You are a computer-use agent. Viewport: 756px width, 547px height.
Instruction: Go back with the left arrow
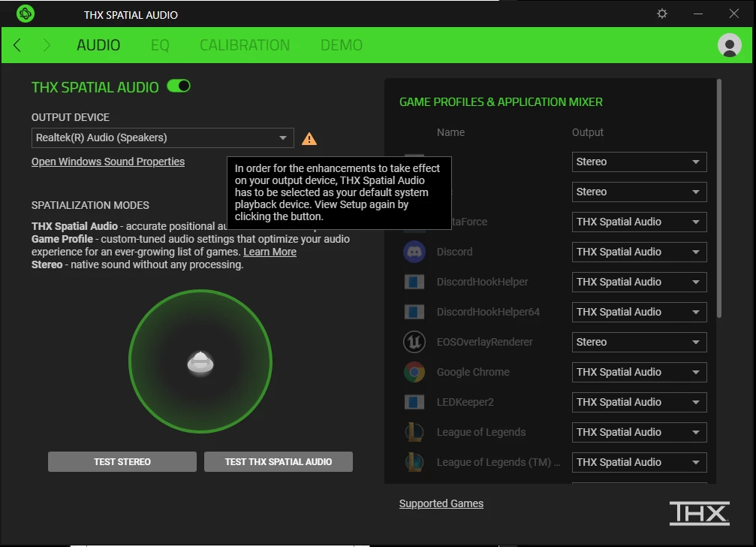click(x=17, y=45)
